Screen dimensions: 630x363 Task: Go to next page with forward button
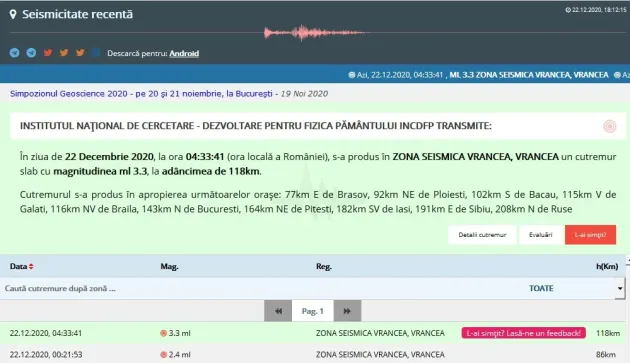(347, 311)
